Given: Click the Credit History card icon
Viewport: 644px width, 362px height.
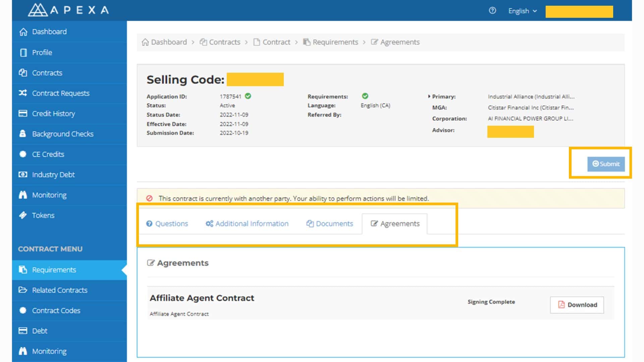Looking at the screenshot, I should pos(23,113).
